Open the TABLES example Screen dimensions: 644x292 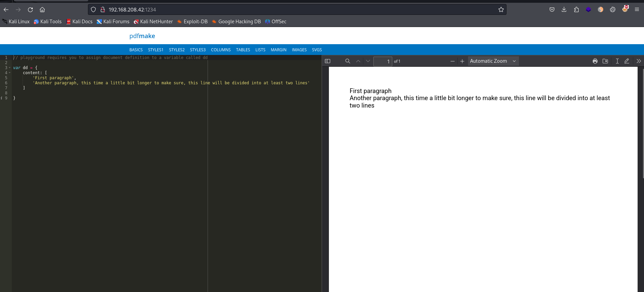[243, 50]
